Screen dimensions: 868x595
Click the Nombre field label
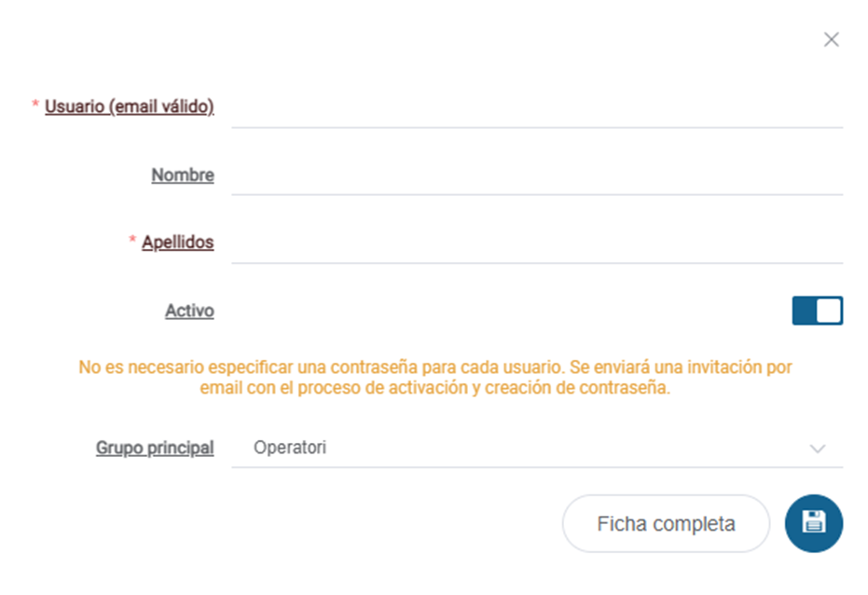pos(183,175)
